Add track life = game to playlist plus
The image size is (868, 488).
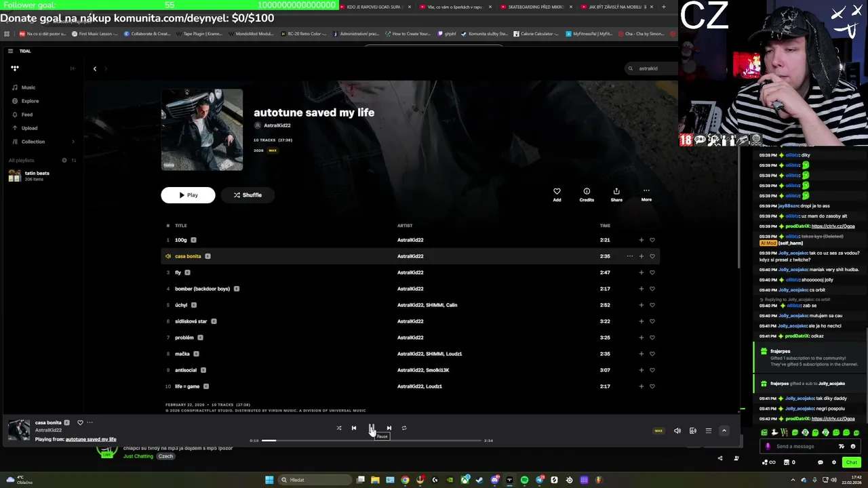(641, 386)
